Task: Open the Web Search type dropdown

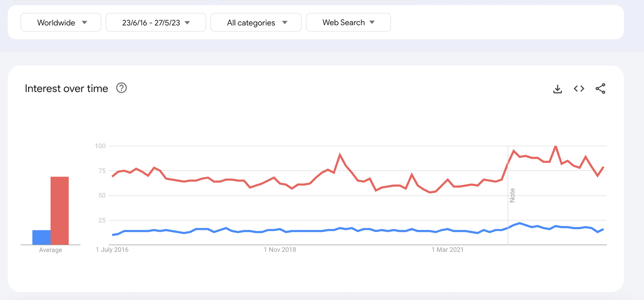Action: point(348,22)
